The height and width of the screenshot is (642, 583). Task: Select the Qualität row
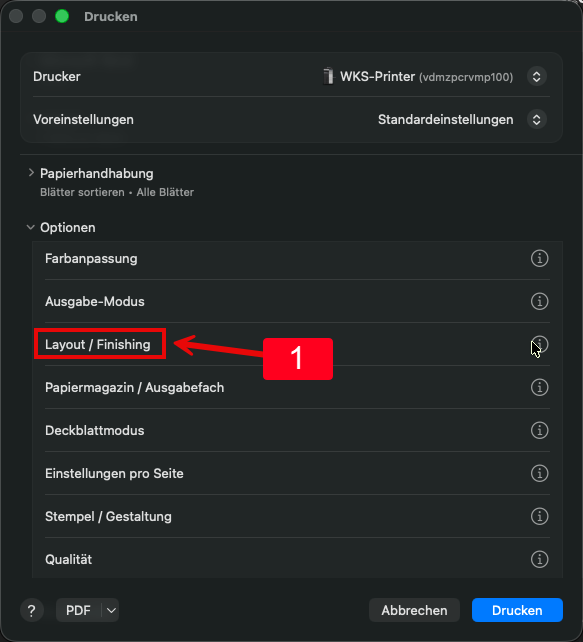(x=297, y=558)
